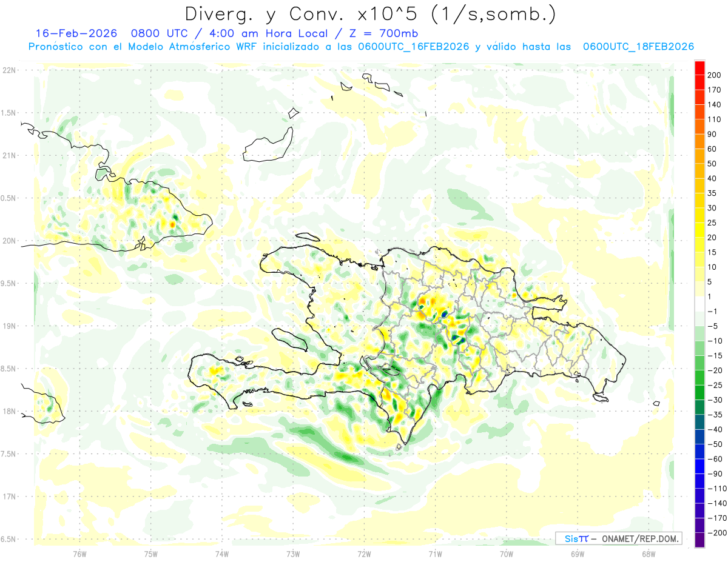Click the "0600UTC_16FEB2026" initialization time
The height and width of the screenshot is (562, 728).
pyautogui.click(x=413, y=47)
